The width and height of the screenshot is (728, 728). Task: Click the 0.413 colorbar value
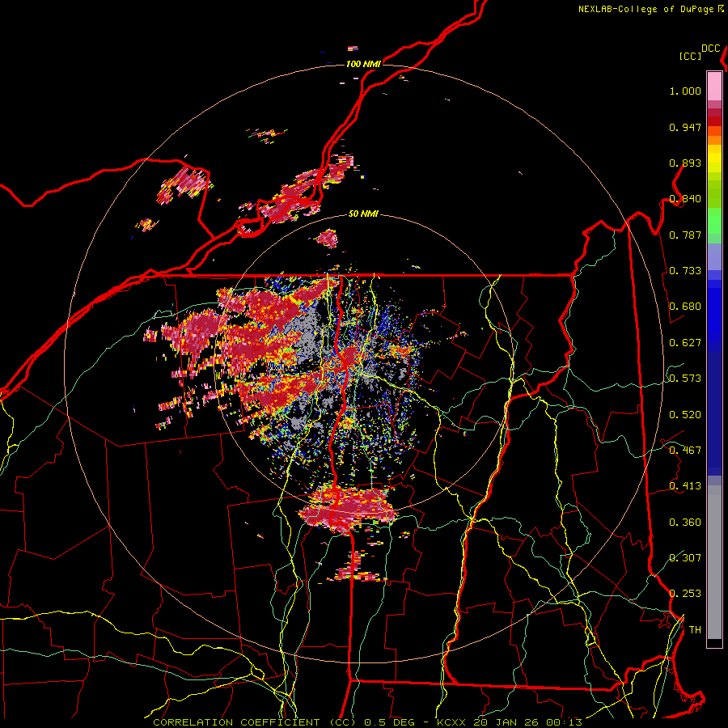pyautogui.click(x=685, y=486)
